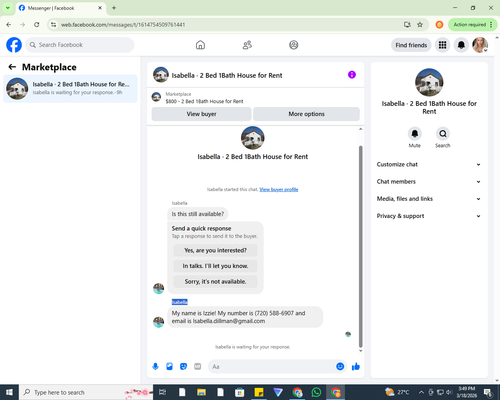The height and width of the screenshot is (400, 500).
Task: Open a new browser tab with plus
Action: [x=114, y=8]
